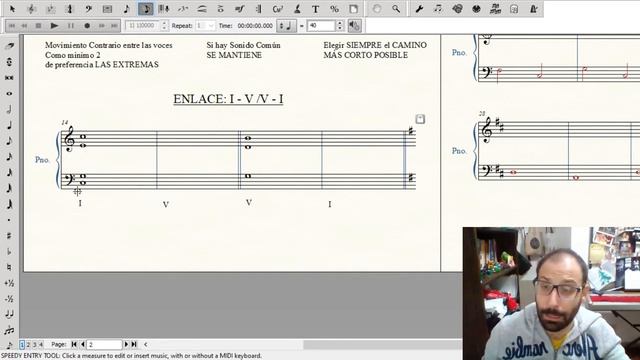This screenshot has width=640, height=360.
Task: Select the Text tool (T icon)
Action: (x=316, y=9)
